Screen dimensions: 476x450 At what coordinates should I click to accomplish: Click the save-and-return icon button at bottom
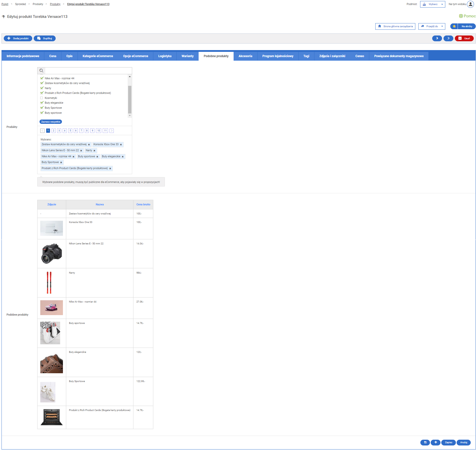[425, 442]
